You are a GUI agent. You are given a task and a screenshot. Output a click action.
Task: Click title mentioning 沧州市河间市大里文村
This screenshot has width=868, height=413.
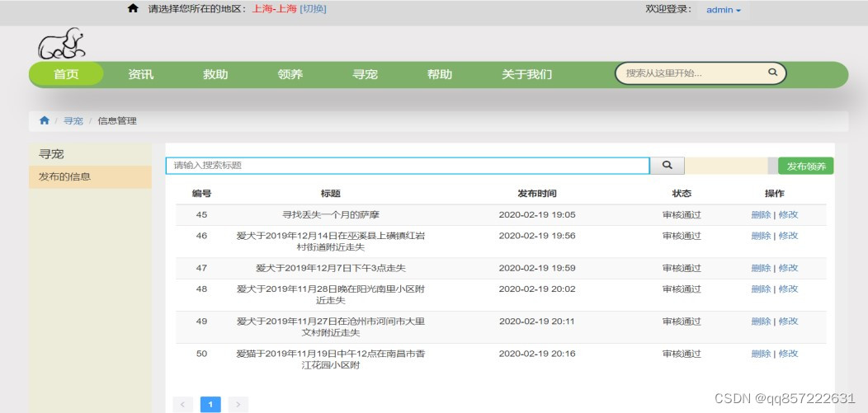coord(331,326)
